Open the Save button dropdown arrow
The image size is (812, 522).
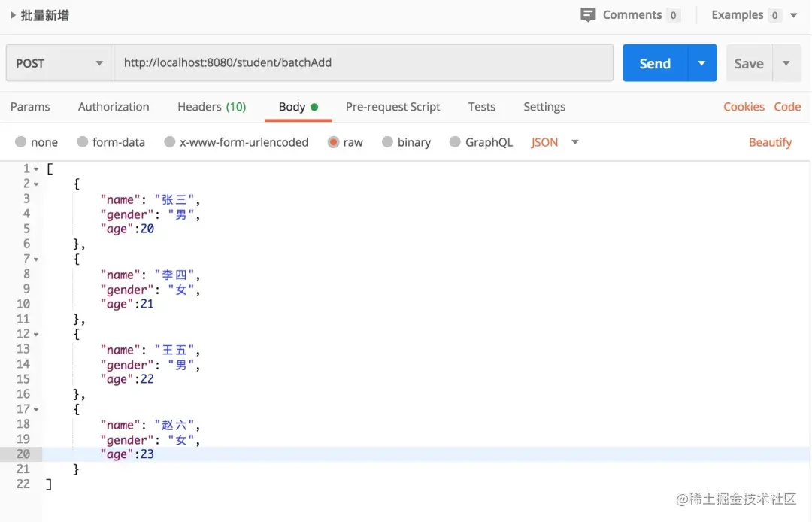(786, 62)
